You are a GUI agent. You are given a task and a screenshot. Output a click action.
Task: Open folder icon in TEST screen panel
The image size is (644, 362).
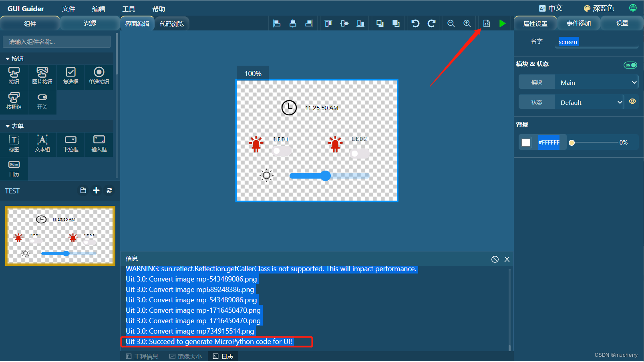[83, 191]
